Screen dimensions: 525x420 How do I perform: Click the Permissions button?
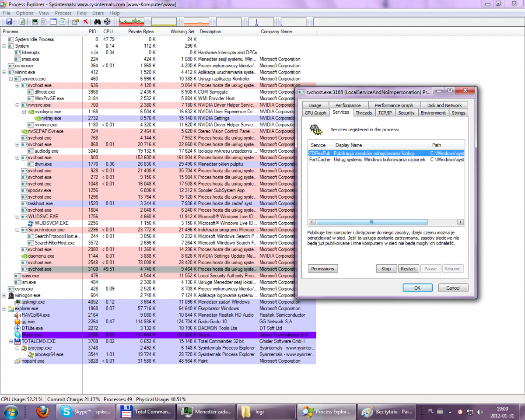(323, 269)
